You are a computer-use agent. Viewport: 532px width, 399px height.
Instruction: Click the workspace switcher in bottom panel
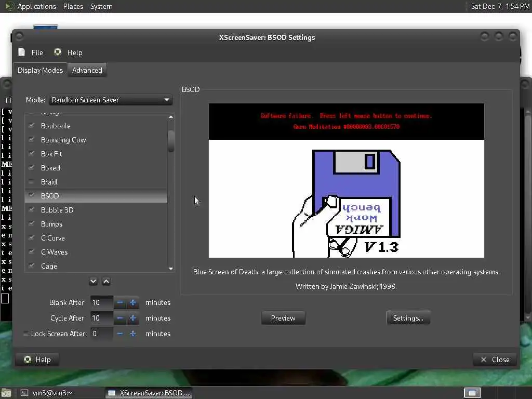[x=472, y=393]
